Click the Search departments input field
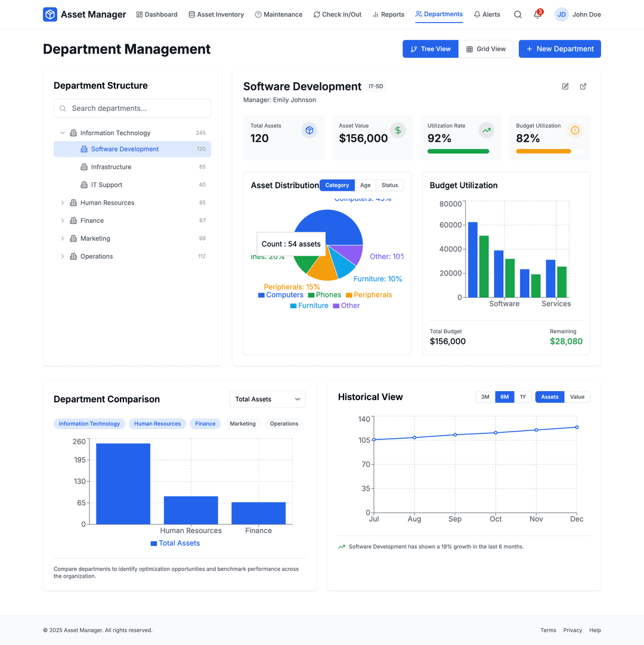 point(132,108)
